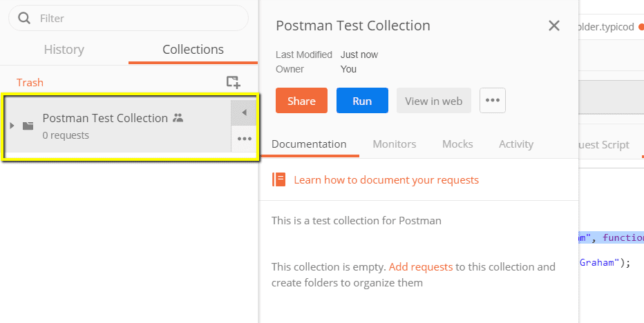Open the Activity tab
Viewport: 644px width, 323px height.
[515, 144]
